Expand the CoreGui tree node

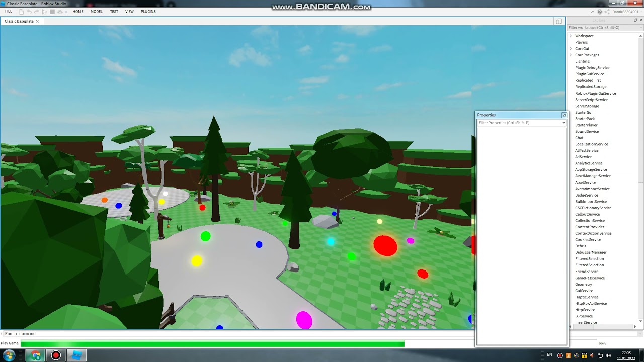[x=571, y=49]
